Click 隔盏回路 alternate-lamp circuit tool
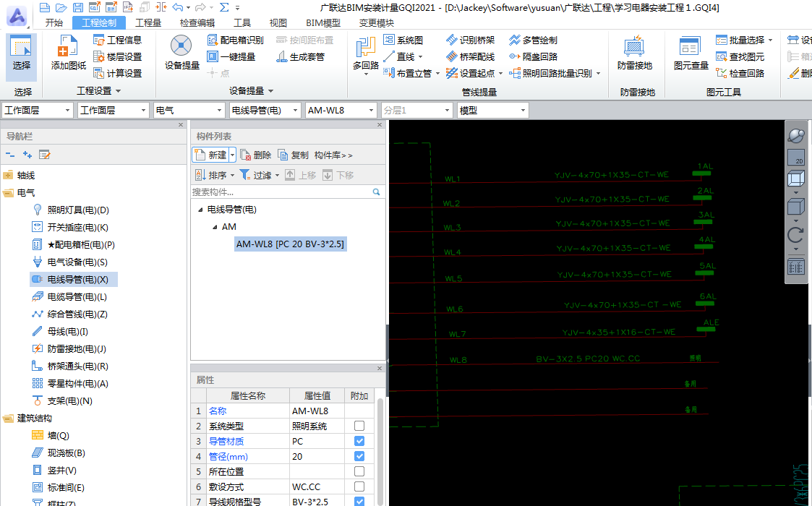Screen dimensions: 812x506 pos(533,56)
